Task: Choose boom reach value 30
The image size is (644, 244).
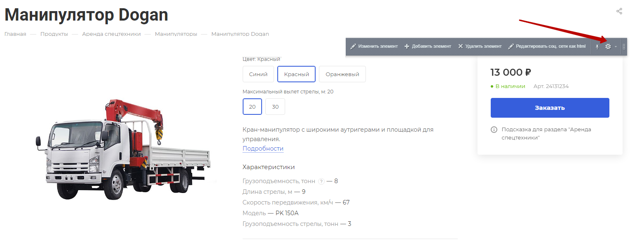Action: coord(275,107)
